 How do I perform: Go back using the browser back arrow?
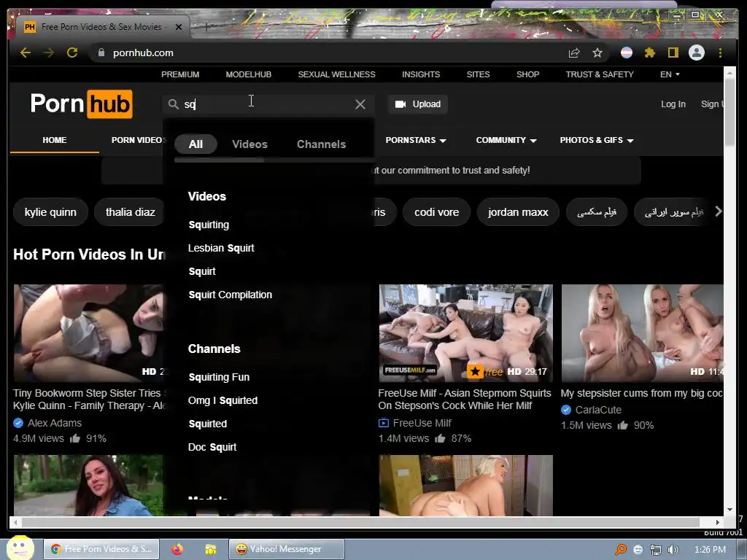[x=26, y=52]
